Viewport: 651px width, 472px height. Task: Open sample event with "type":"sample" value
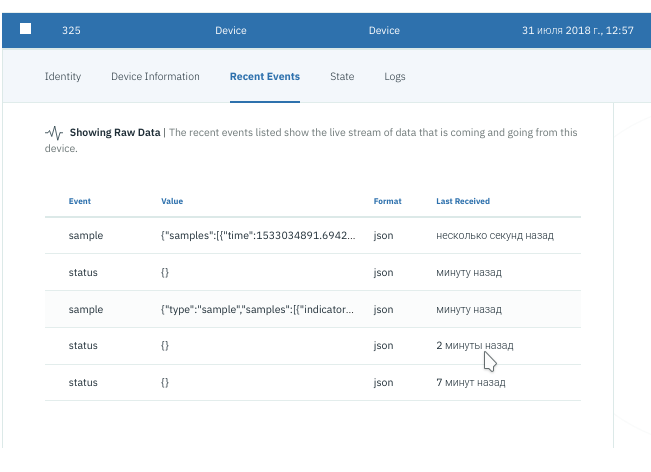[x=313, y=309]
